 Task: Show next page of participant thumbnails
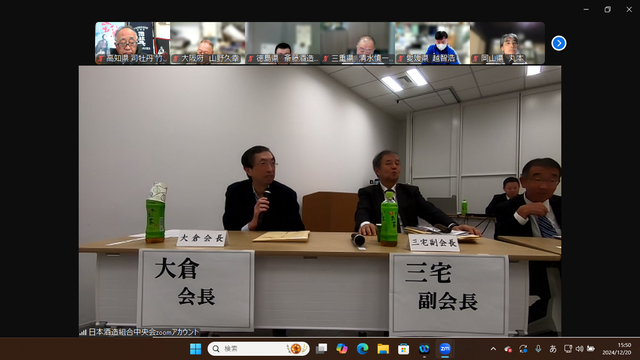559,43
